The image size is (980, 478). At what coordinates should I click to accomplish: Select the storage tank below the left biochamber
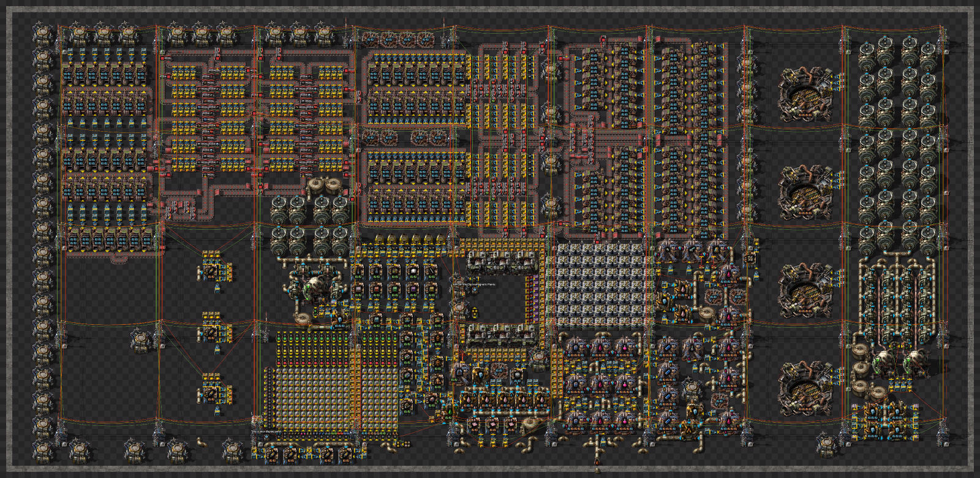tap(303, 319)
